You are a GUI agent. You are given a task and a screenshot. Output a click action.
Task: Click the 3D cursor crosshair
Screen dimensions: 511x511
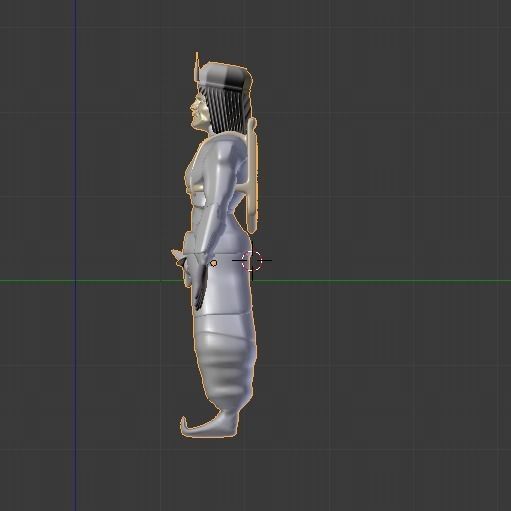coord(252,260)
